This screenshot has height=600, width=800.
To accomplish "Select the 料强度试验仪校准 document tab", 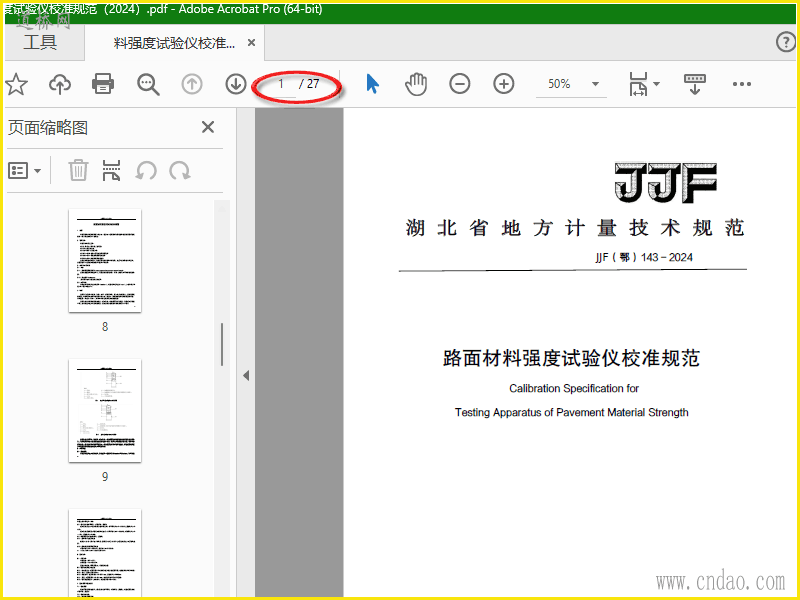I will pyautogui.click(x=174, y=43).
